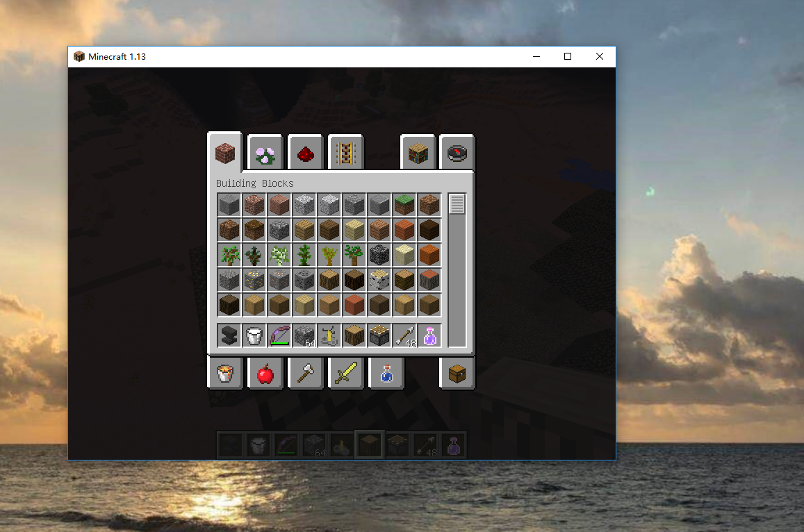Select the Dark Oak Planks block
The width and height of the screenshot is (804, 532).
click(x=429, y=230)
